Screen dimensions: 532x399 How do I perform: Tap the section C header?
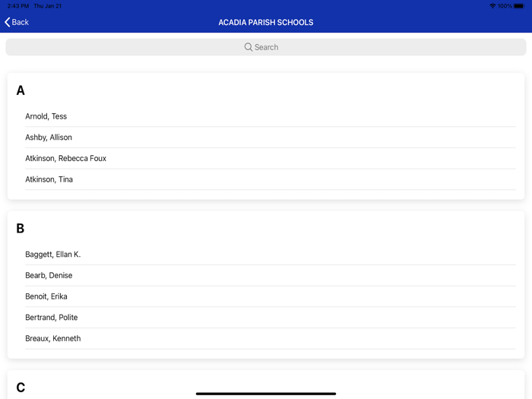[21, 387]
